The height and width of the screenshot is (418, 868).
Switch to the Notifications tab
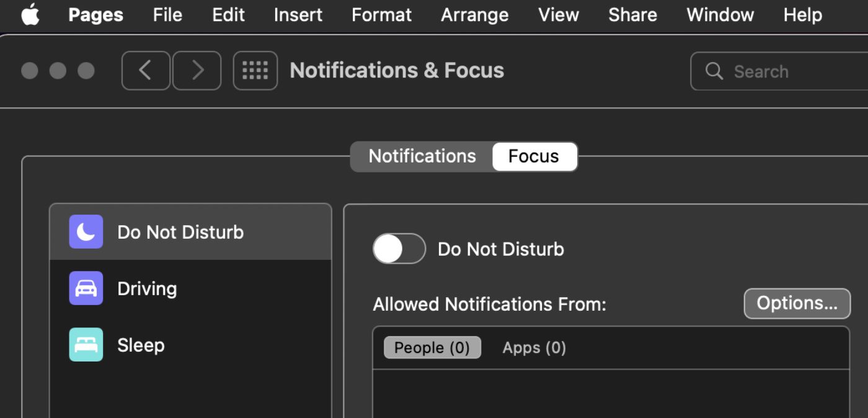click(x=422, y=156)
